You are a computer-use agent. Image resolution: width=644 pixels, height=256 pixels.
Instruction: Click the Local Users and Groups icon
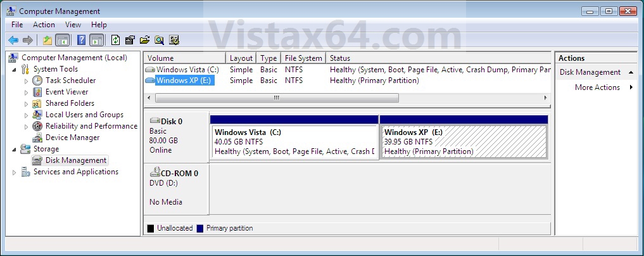[x=37, y=115]
